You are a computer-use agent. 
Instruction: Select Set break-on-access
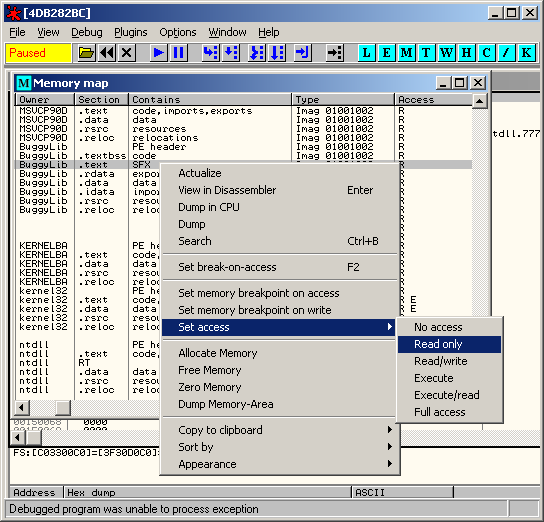click(279, 267)
